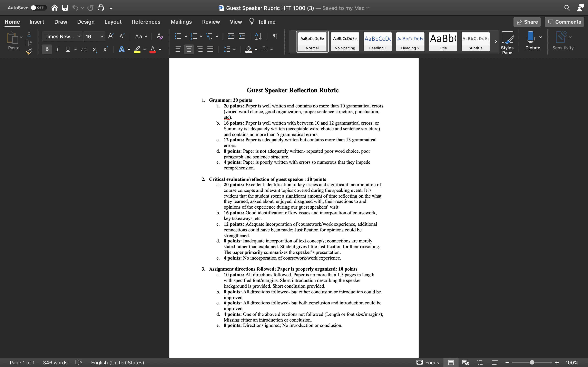The image size is (588, 367).
Task: Open the Styles Pane
Action: (507, 43)
